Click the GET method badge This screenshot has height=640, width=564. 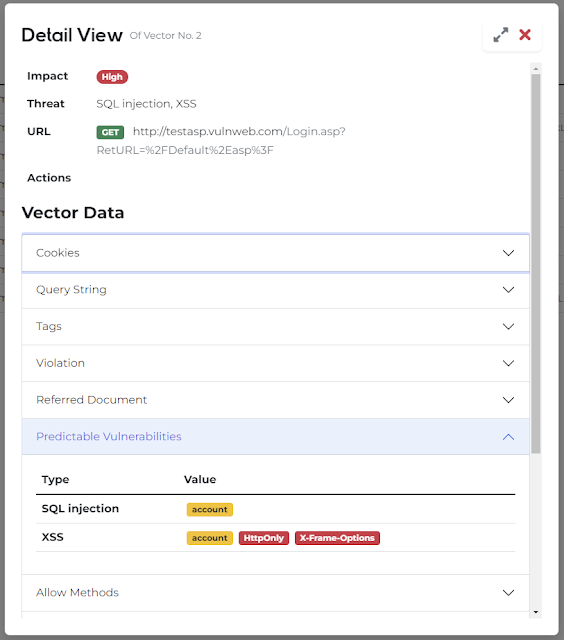[110, 132]
